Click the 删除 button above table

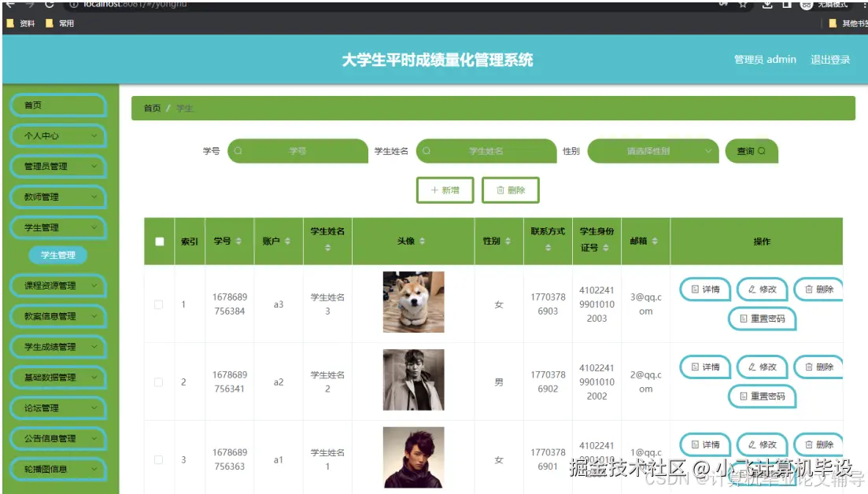click(x=511, y=190)
